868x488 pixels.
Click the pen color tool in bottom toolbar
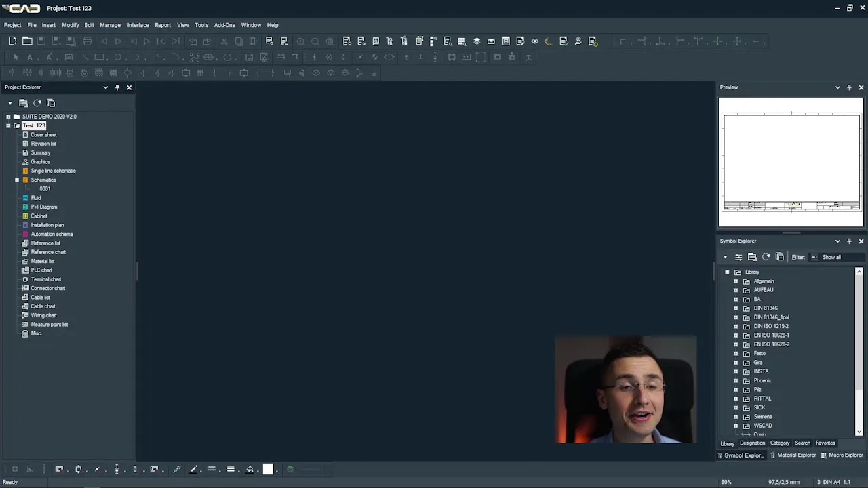(193, 469)
